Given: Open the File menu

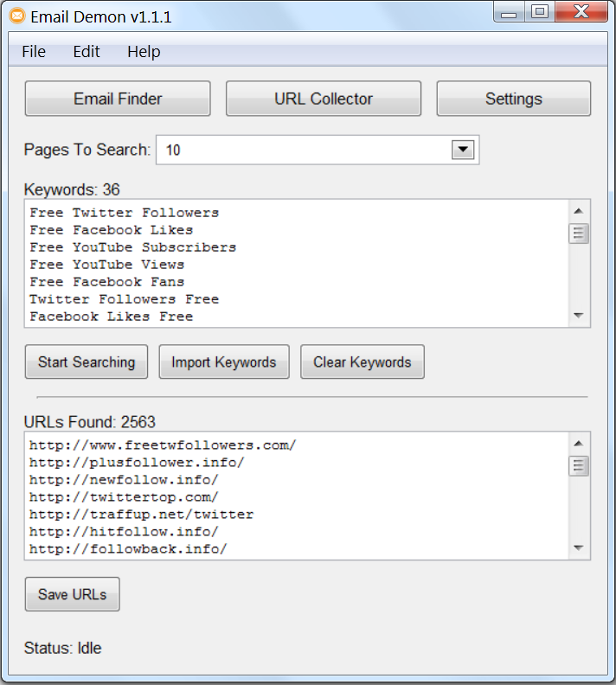Looking at the screenshot, I should 34,52.
